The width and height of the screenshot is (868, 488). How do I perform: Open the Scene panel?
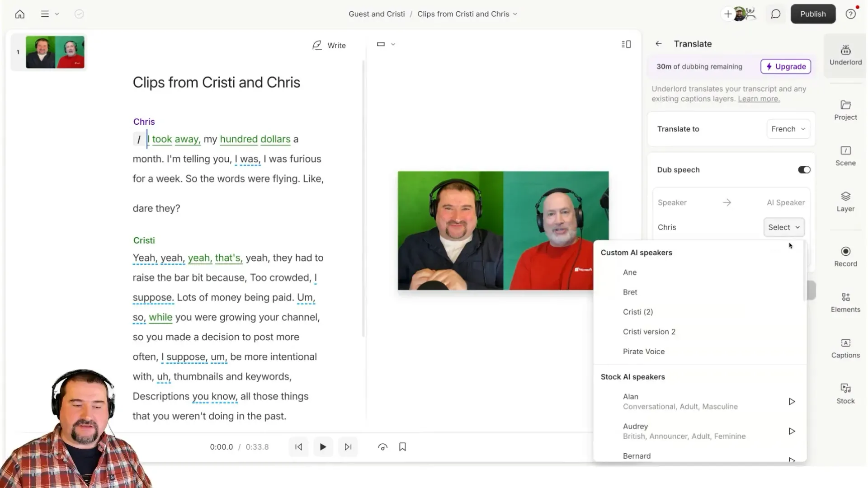[x=845, y=155]
